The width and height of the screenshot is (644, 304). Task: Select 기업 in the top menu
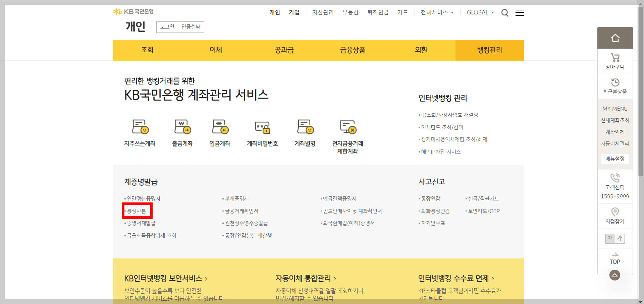coord(294,12)
